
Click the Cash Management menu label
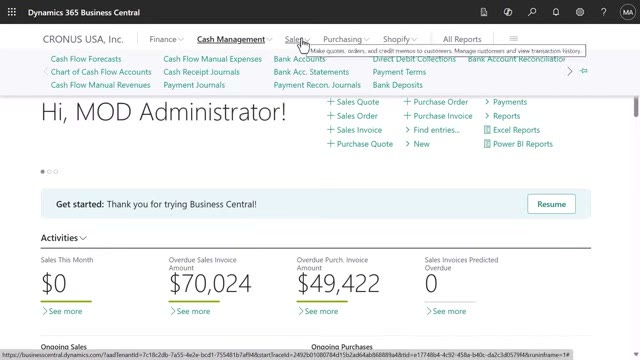tap(231, 39)
